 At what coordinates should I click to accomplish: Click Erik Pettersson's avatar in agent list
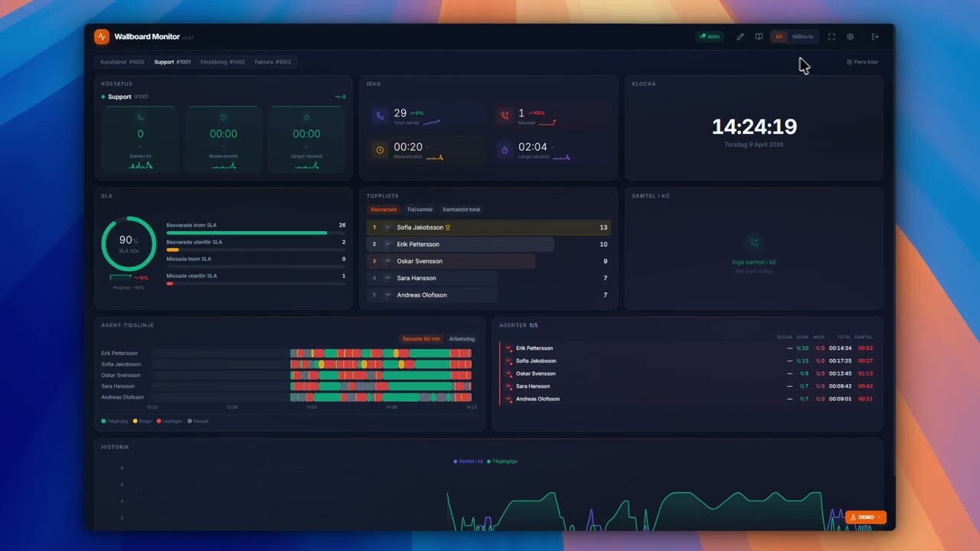pos(508,348)
